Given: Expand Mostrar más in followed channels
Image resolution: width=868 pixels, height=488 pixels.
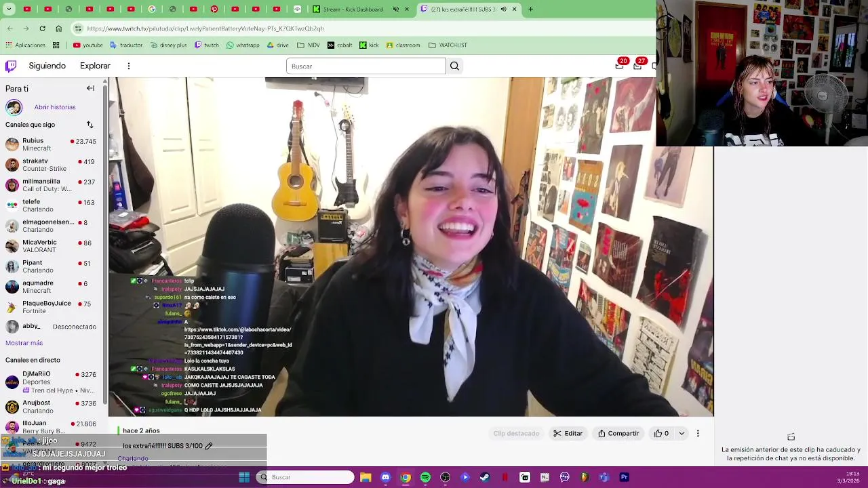Looking at the screenshot, I should tap(24, 343).
